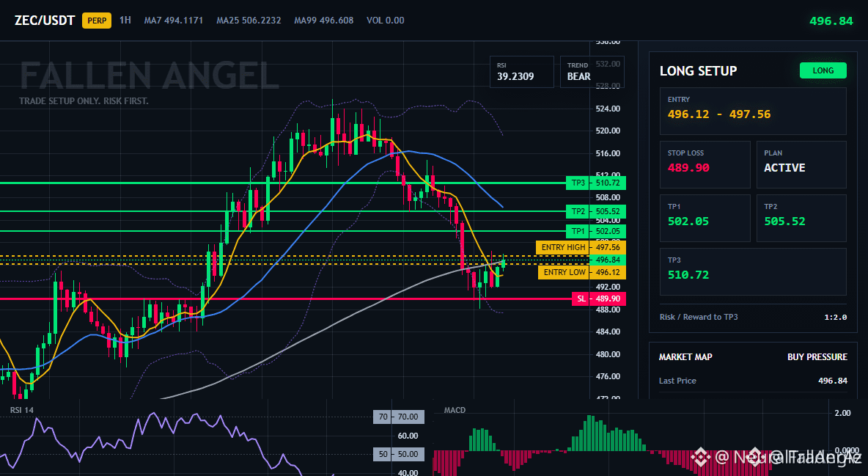Click the RSI 70 level tag

pyautogui.click(x=399, y=417)
